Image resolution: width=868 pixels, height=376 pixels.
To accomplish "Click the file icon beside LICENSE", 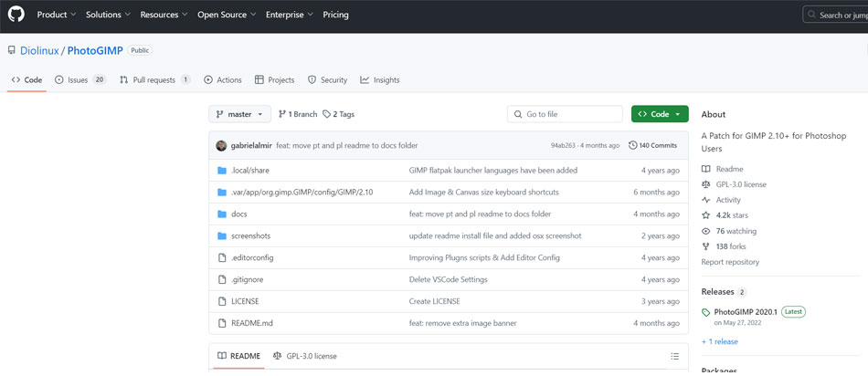I will coord(222,301).
